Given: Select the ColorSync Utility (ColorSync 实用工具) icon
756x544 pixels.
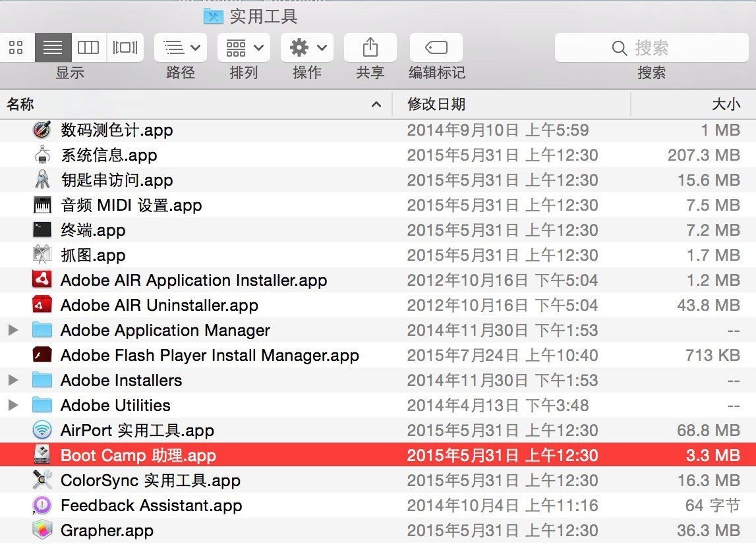Looking at the screenshot, I should (42, 480).
